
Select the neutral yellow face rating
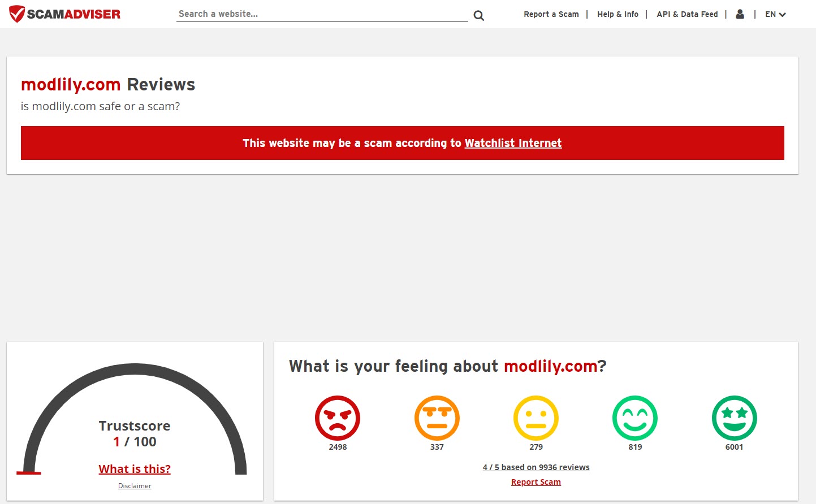tap(536, 418)
